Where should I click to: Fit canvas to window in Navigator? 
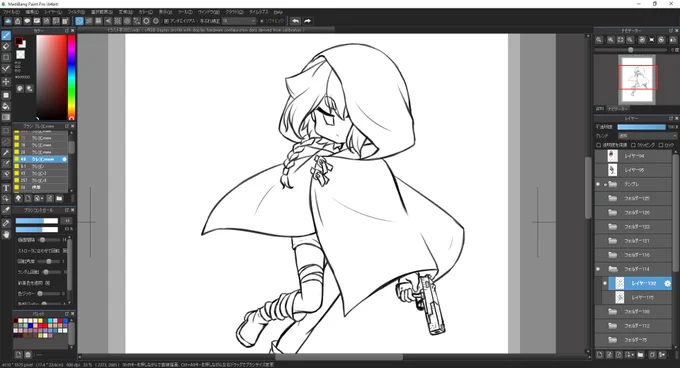[621, 40]
